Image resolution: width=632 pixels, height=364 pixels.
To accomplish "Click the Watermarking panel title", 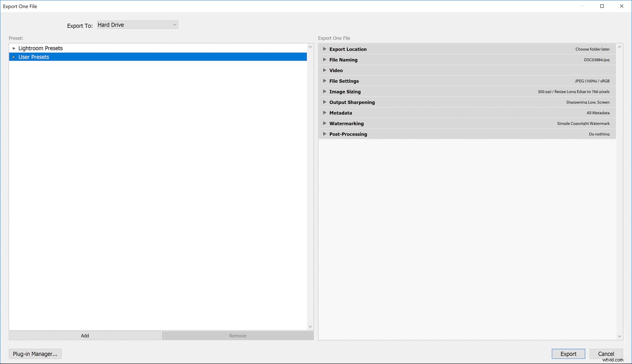I will pos(347,123).
